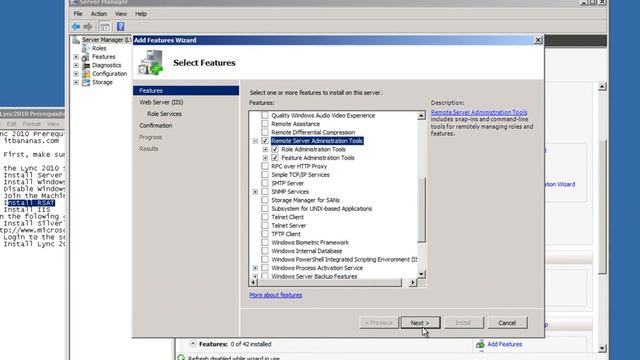Screen dimensions: 640x360
Task: Click the features list vertical scrollbar thumb
Action: click(422, 210)
